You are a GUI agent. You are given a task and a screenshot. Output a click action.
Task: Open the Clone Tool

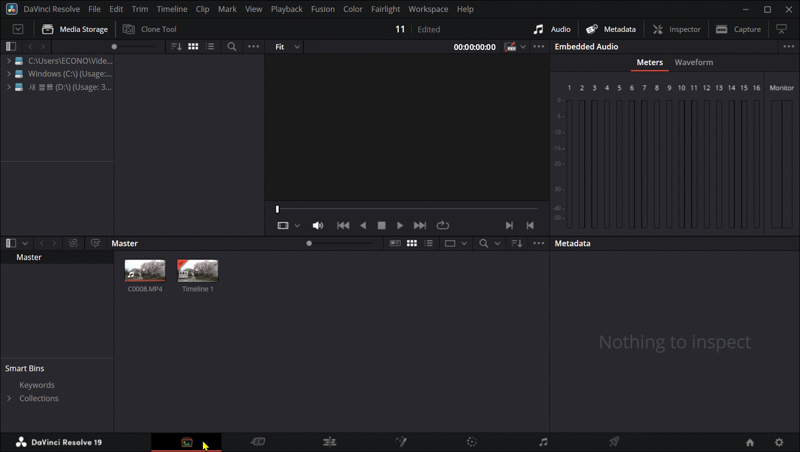pyautogui.click(x=150, y=29)
